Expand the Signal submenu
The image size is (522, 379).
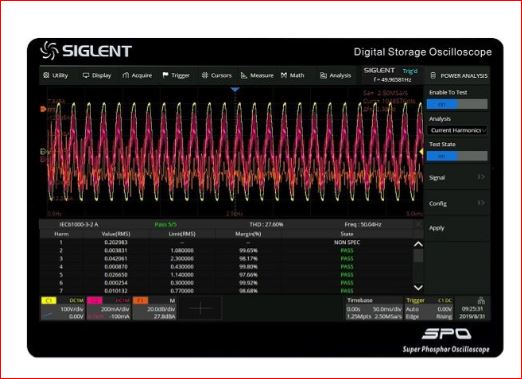click(x=457, y=177)
